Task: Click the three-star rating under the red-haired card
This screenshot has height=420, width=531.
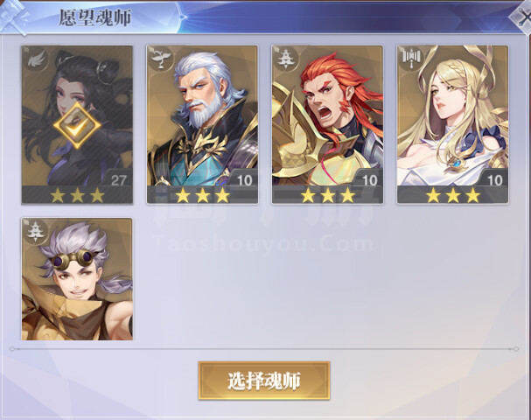Action: click(x=327, y=195)
